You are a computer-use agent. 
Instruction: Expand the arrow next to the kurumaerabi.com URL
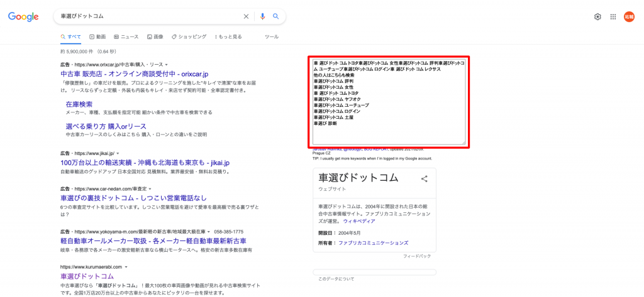tap(126, 267)
